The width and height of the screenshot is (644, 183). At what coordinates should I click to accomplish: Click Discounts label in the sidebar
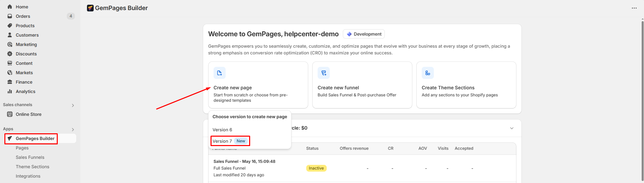click(x=26, y=54)
